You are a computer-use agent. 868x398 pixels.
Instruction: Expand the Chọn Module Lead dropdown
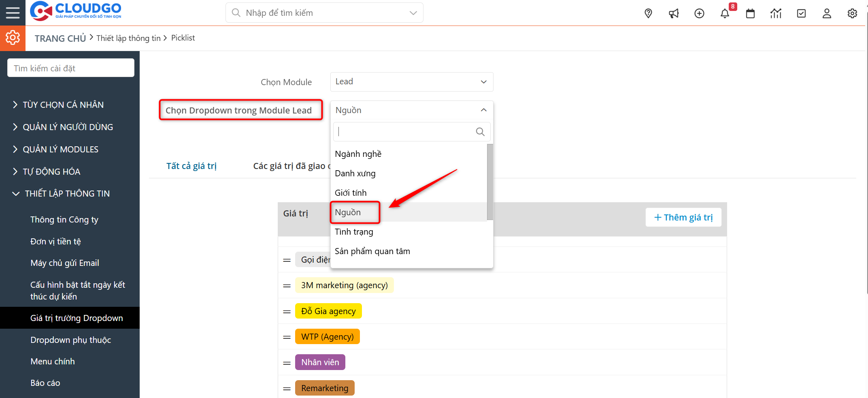[x=411, y=82]
